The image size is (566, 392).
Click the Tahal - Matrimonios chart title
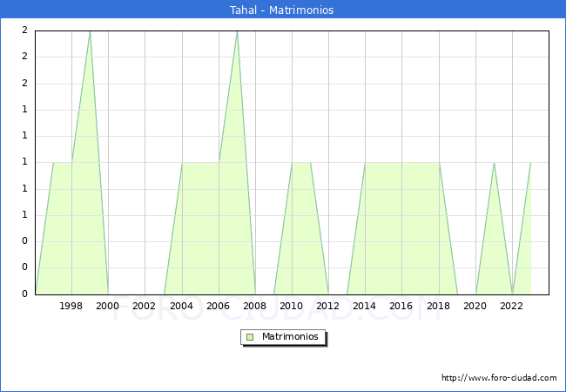[x=282, y=10]
